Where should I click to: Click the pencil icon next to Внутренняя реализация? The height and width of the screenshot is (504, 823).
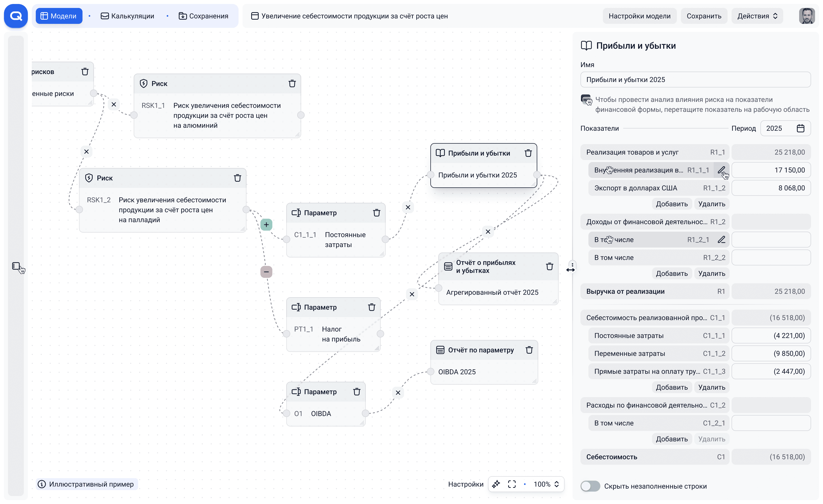tap(722, 170)
